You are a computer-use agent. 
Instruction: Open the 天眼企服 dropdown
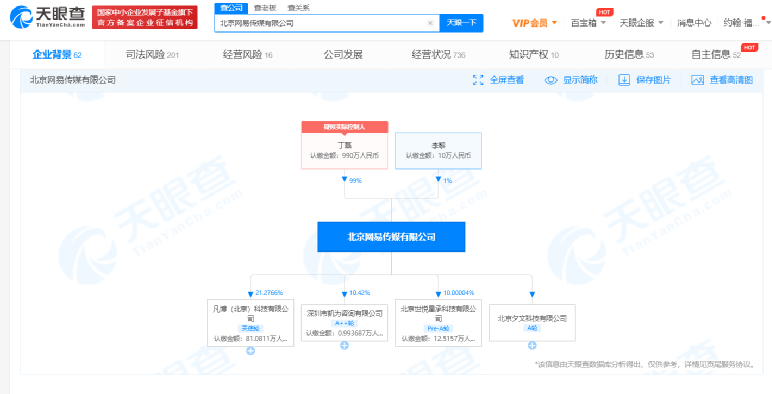[x=641, y=23]
